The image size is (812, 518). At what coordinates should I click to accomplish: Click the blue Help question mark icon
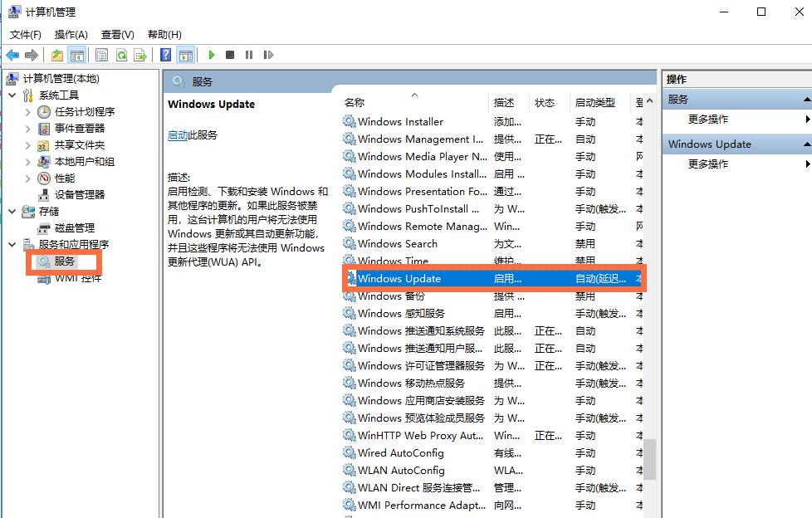point(166,55)
